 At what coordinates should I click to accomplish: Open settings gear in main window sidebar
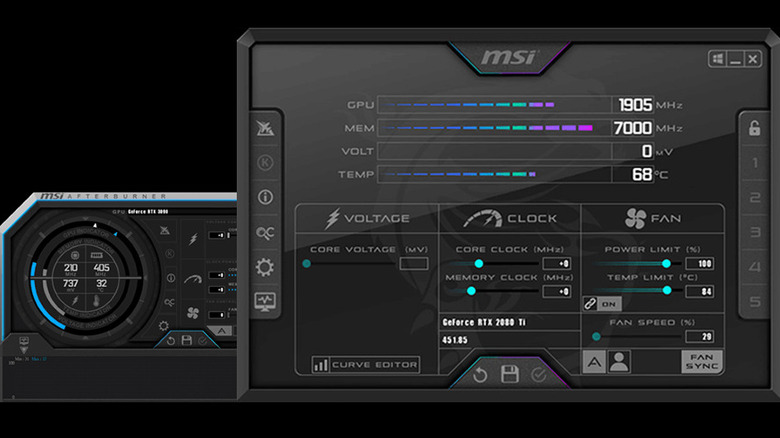[x=265, y=267]
